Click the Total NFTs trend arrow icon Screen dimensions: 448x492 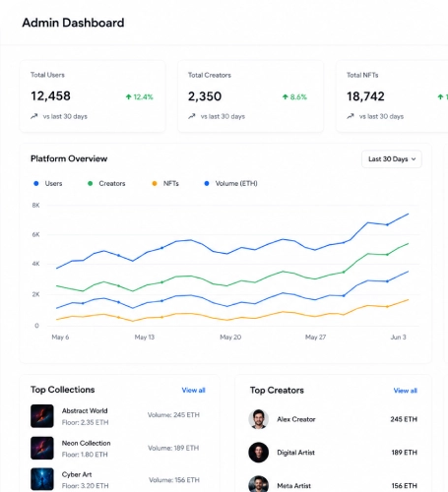point(351,116)
